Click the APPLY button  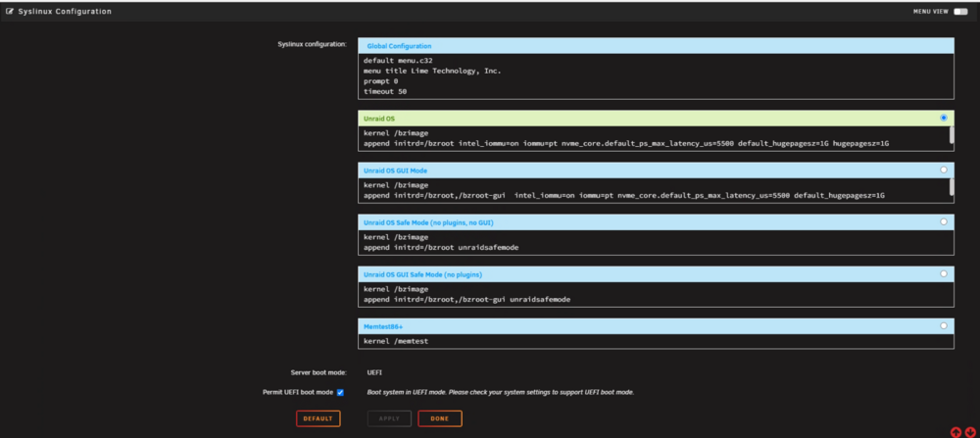point(389,418)
